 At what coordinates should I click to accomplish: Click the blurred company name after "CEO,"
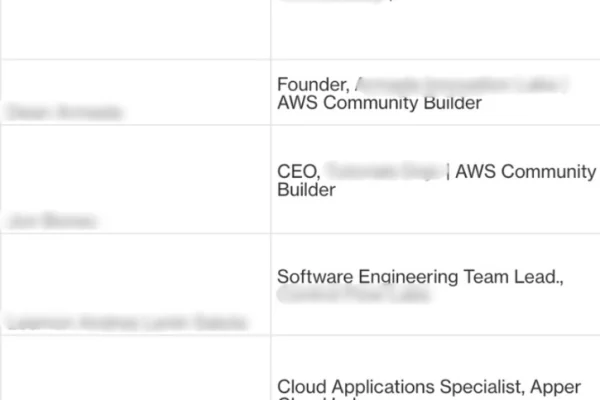(386, 171)
